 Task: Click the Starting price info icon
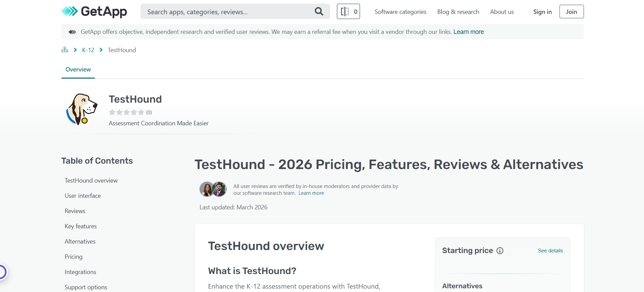[500, 251]
